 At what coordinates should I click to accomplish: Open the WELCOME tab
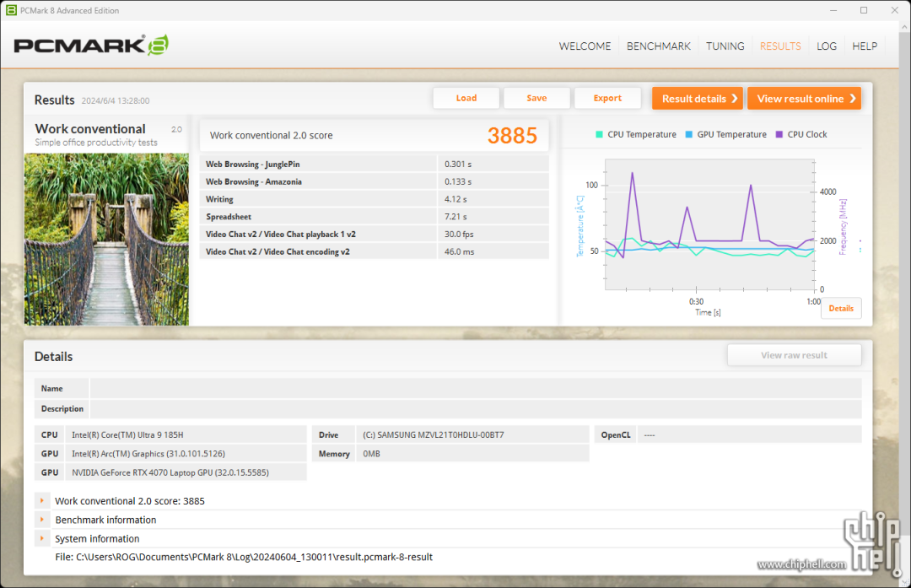585,46
